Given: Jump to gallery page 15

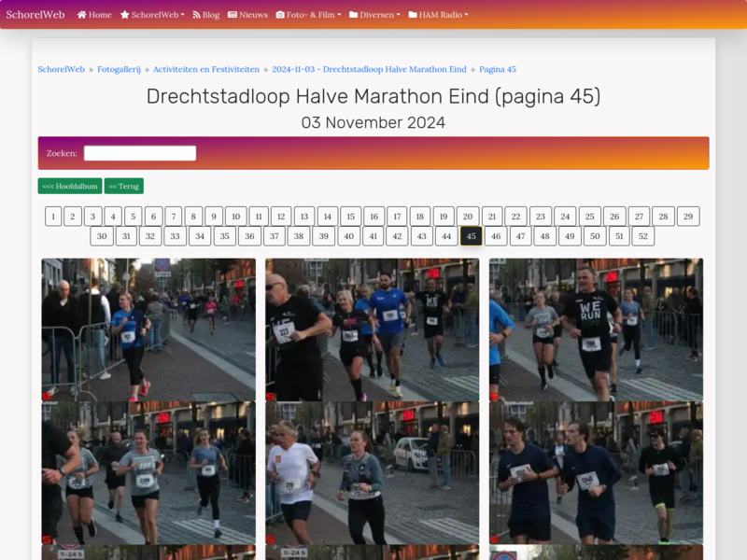Looking at the screenshot, I should (x=351, y=217).
